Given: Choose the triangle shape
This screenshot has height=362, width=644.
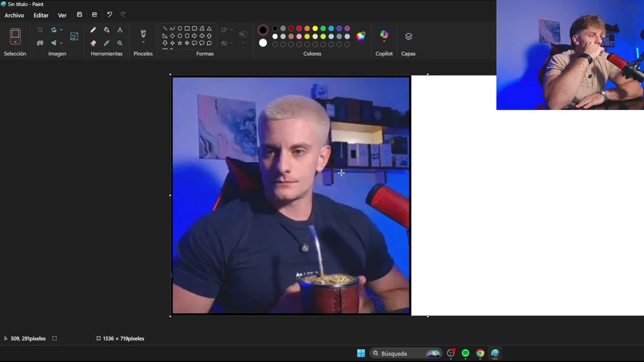Looking at the screenshot, I should point(209,28).
